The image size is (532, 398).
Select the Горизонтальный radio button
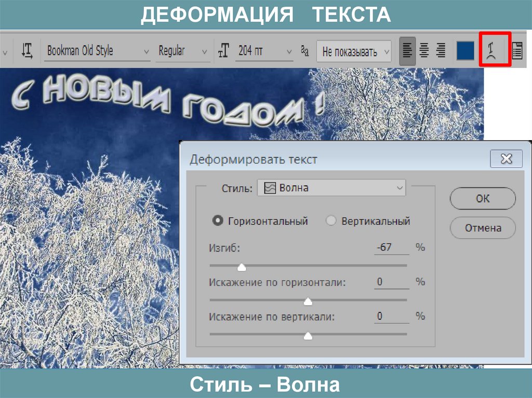218,221
